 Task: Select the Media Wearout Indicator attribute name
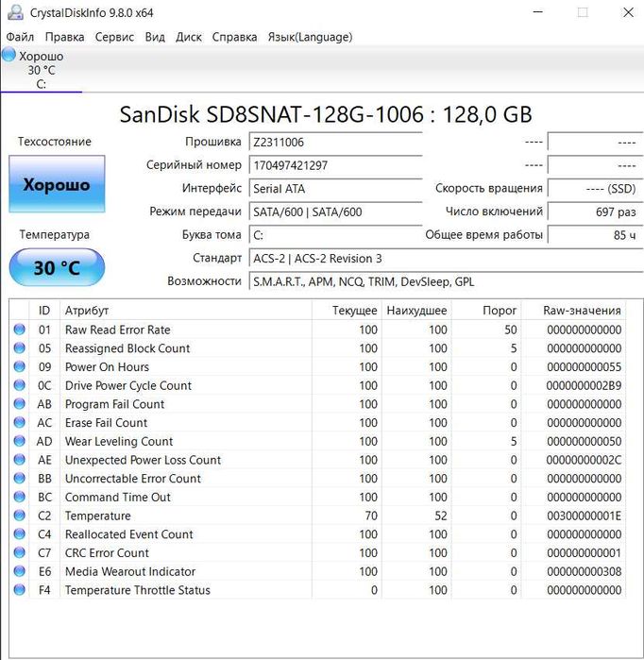click(130, 571)
